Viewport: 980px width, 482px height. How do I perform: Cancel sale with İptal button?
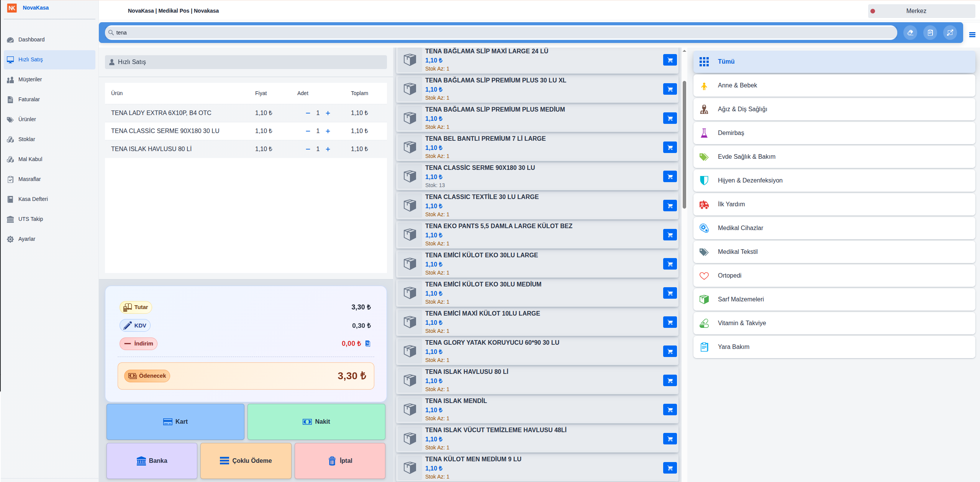coord(340,461)
